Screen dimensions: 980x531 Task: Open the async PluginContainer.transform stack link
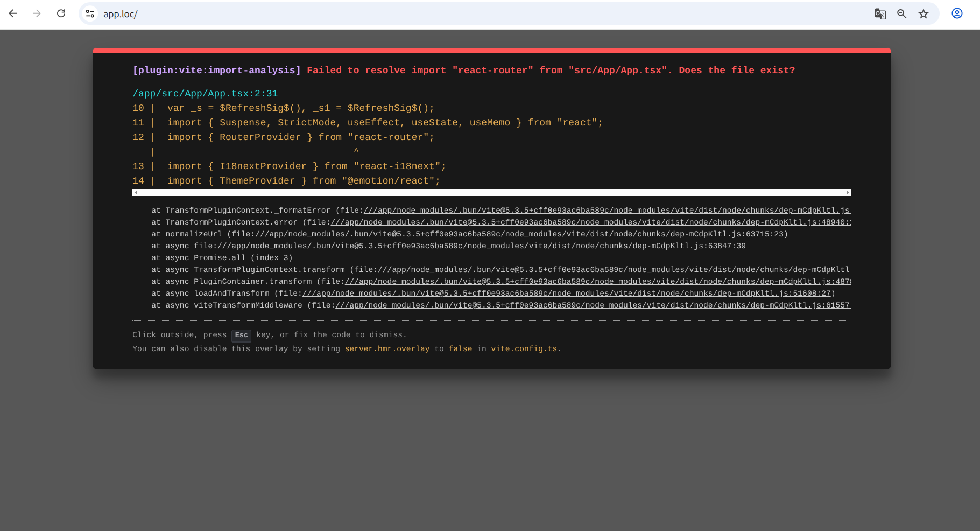click(x=597, y=282)
